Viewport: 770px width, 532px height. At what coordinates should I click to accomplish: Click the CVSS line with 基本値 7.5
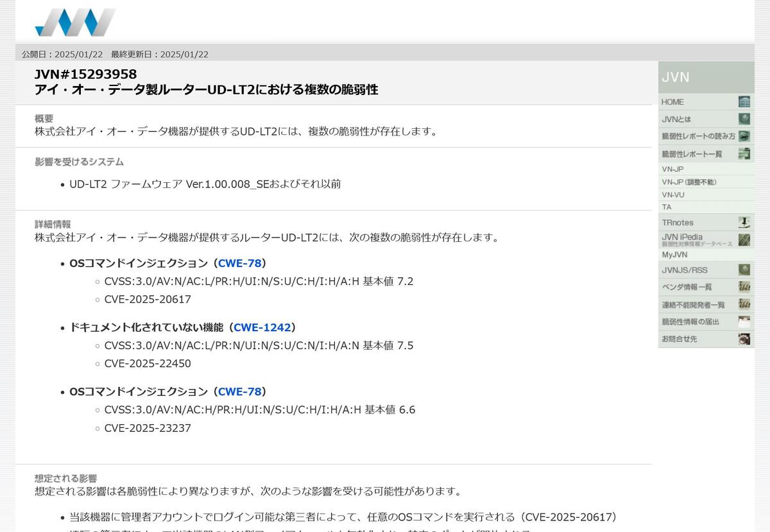259,345
